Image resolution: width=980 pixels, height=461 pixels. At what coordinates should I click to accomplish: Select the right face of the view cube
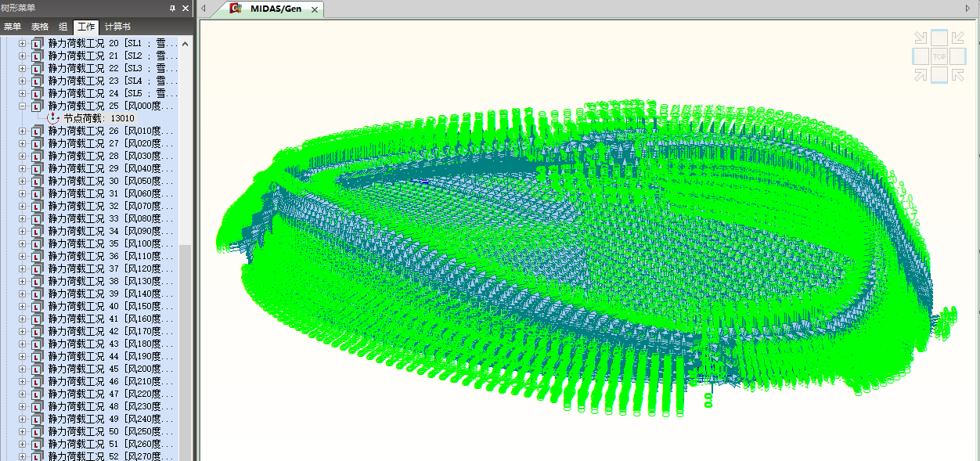coord(958,56)
